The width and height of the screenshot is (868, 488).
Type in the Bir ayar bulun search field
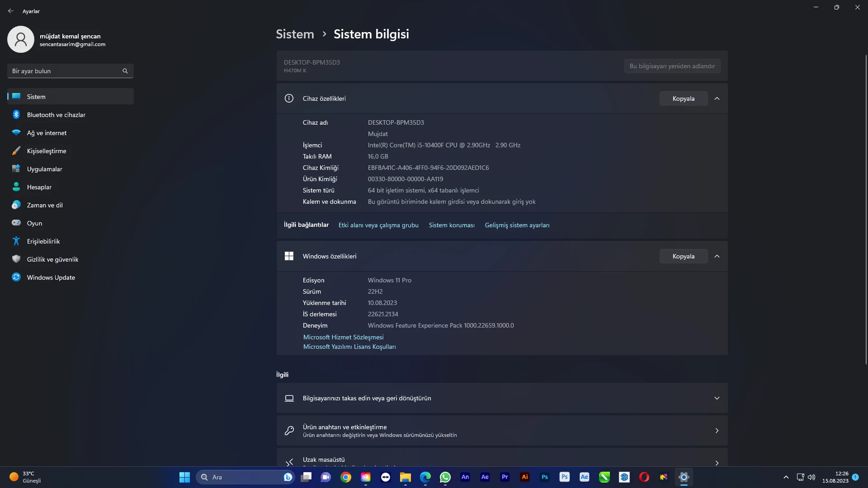click(x=63, y=71)
